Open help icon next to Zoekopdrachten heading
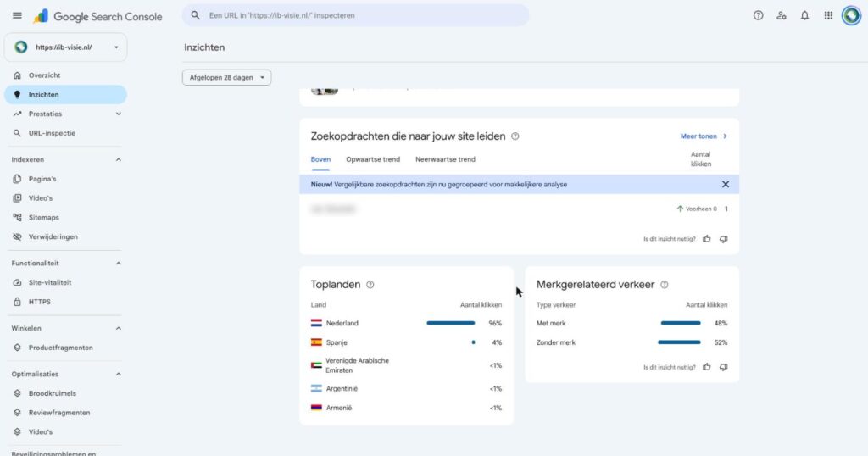 (x=515, y=136)
